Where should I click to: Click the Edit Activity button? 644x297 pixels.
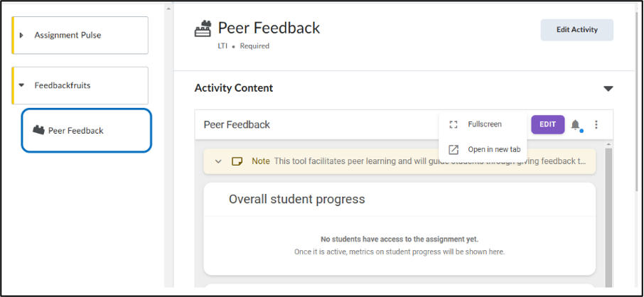[577, 30]
